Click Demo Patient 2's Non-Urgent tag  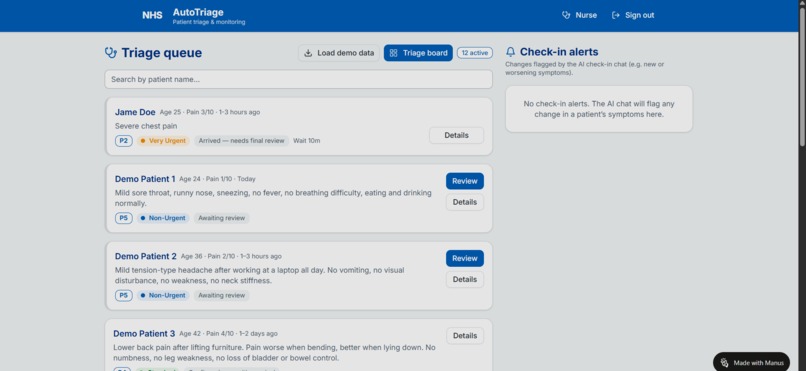[163, 295]
